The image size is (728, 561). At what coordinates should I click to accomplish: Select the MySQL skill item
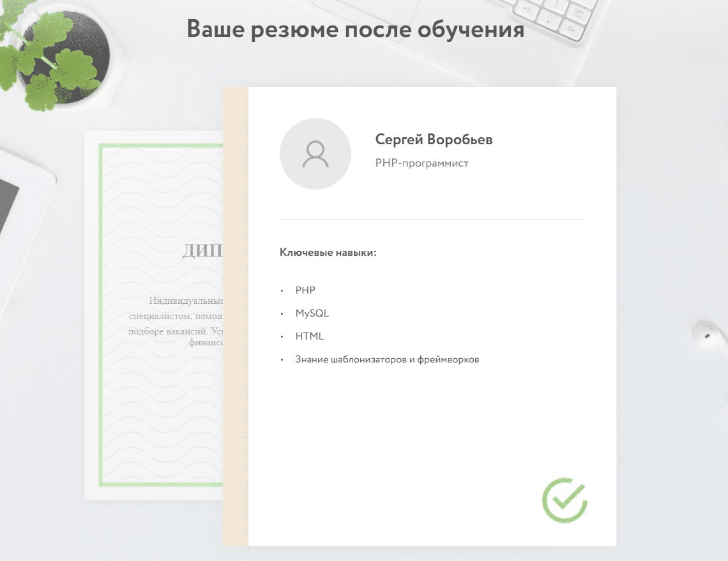click(x=312, y=313)
